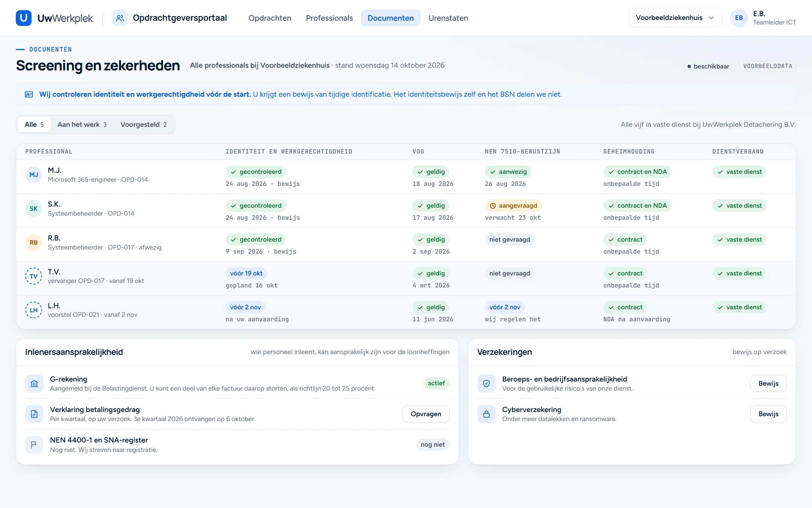
Task: Click the lock icon beside Cyberverzekering
Action: tap(486, 414)
